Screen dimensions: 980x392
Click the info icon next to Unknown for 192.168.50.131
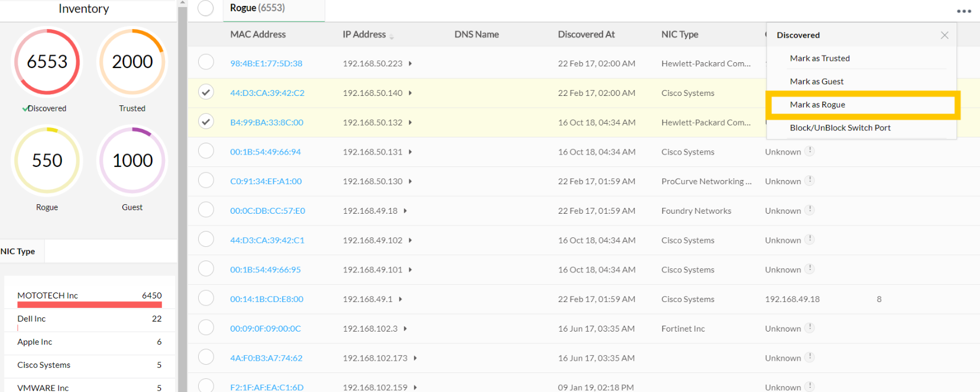pos(810,151)
